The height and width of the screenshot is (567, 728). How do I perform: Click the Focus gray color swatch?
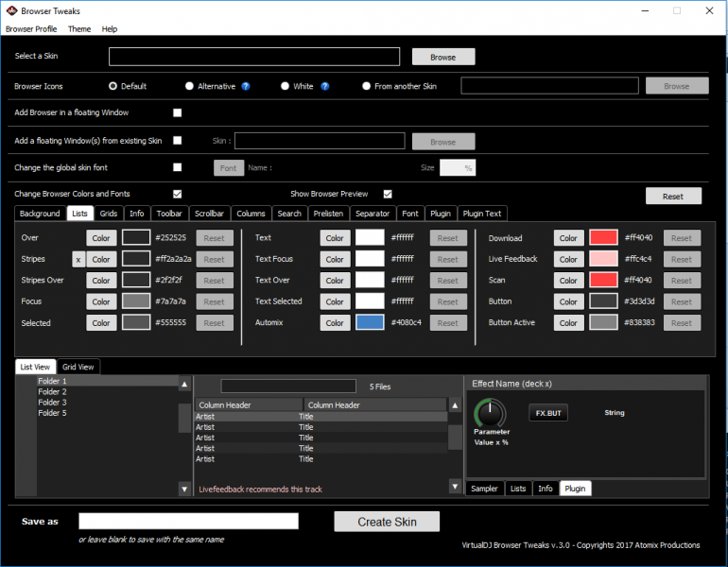pos(136,301)
